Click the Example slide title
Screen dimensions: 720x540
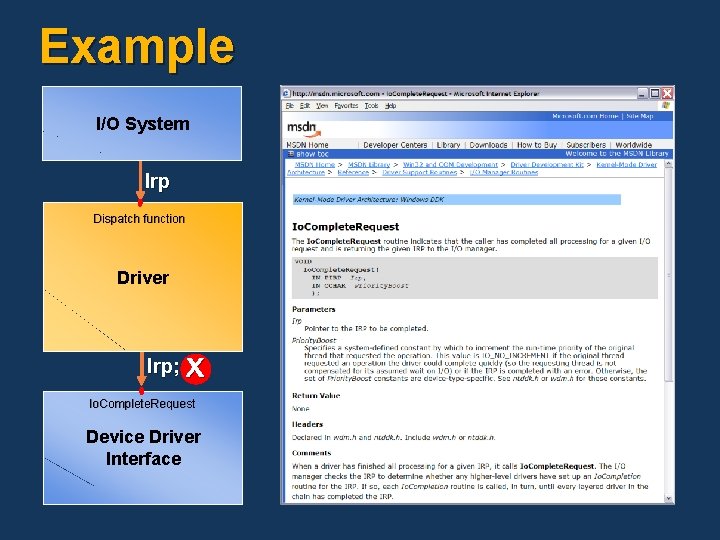click(137, 48)
